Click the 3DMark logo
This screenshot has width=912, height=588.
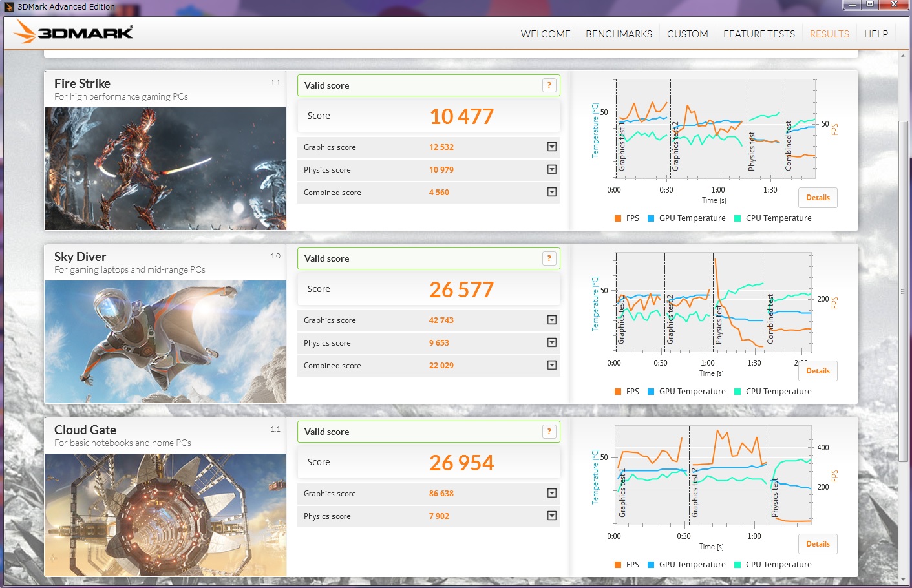pyautogui.click(x=73, y=32)
